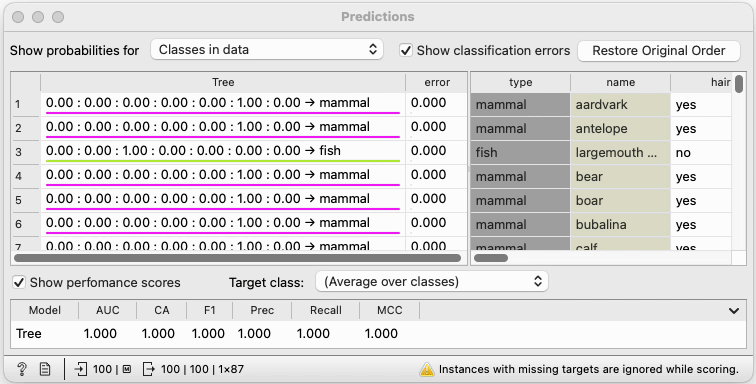
Task: Open the Target class dropdown
Action: 432,282
